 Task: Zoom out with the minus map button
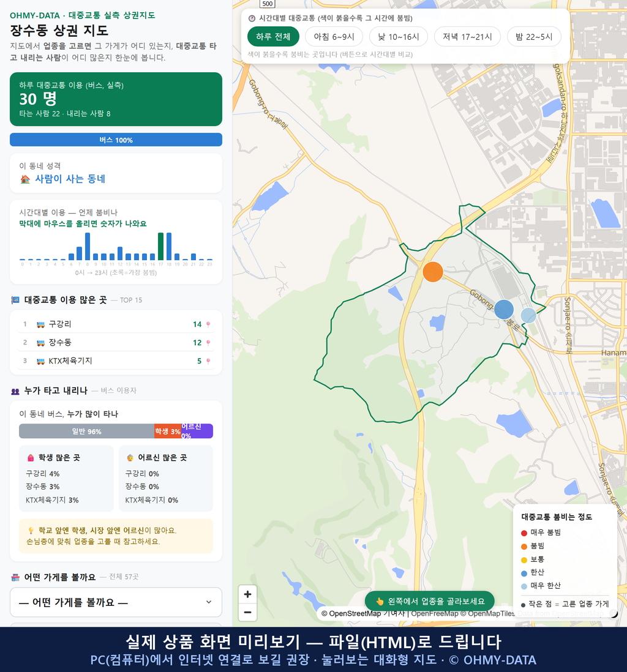247,612
